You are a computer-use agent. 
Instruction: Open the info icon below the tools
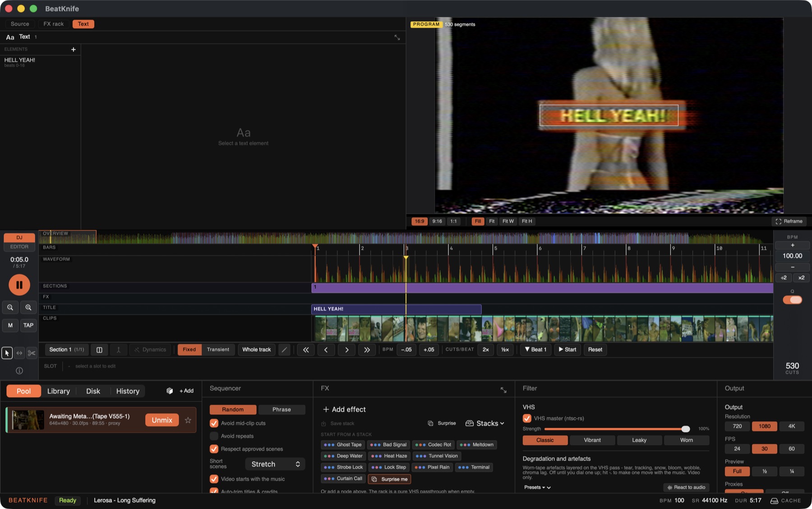coord(19,371)
